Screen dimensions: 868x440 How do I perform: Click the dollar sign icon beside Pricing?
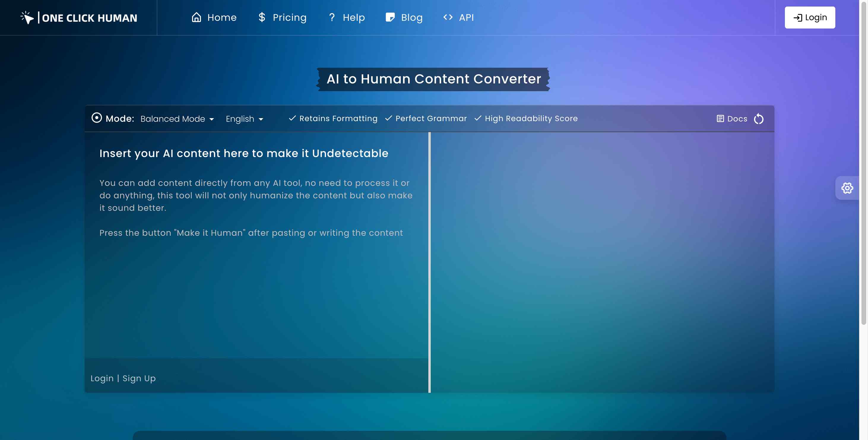pyautogui.click(x=262, y=17)
